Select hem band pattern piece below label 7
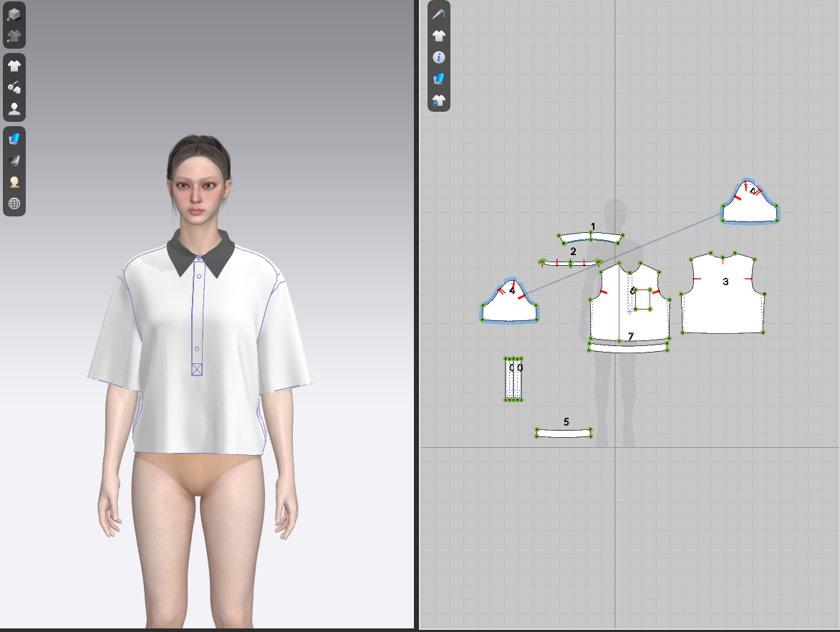This screenshot has width=840, height=632. point(629,348)
